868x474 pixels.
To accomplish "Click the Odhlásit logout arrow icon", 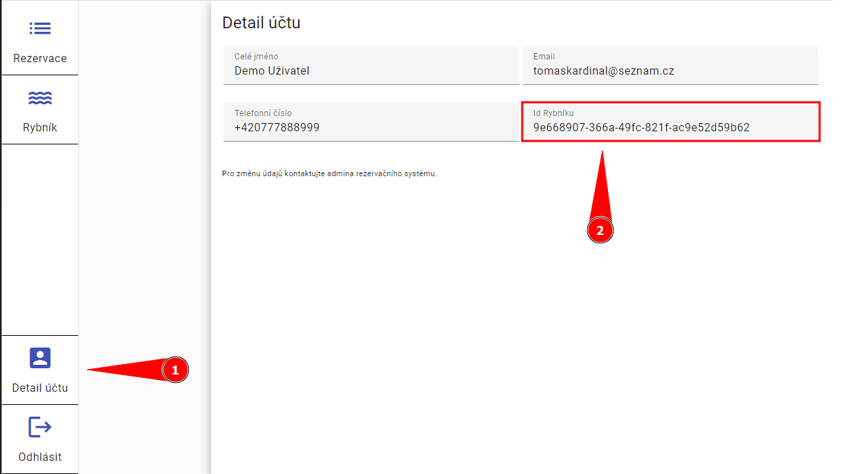I will click(x=39, y=428).
